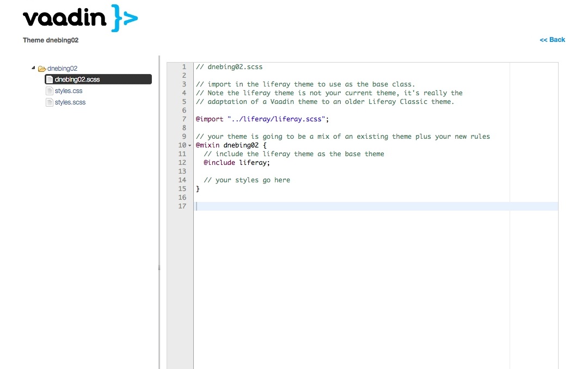Click the dnebing02 open folder icon
This screenshot has height=369, width=588.
(42, 69)
